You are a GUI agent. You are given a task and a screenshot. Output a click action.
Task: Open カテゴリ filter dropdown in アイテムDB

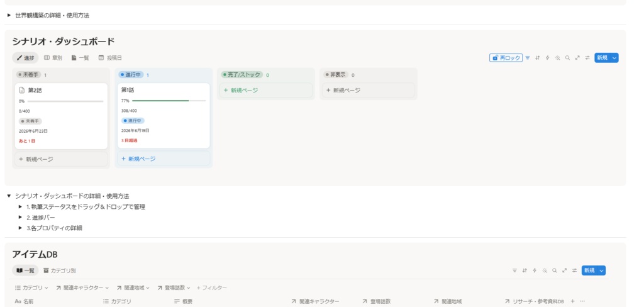pos(31,287)
